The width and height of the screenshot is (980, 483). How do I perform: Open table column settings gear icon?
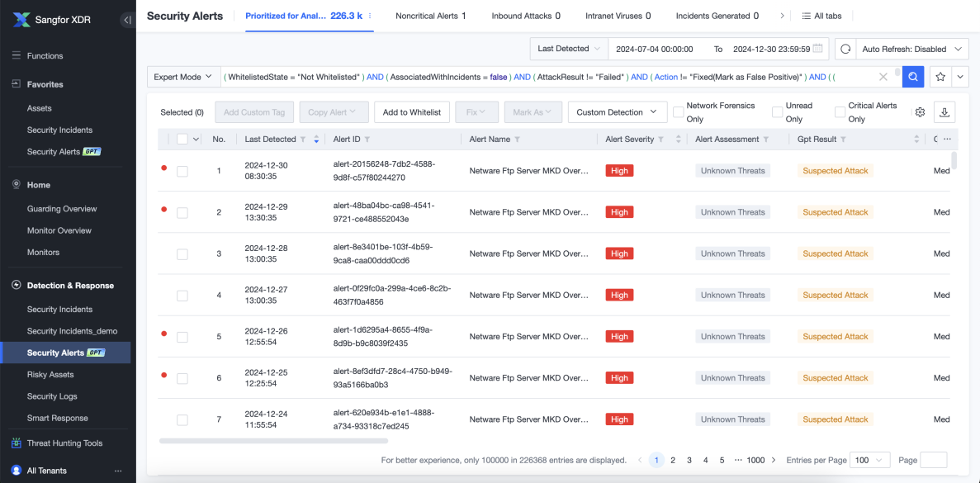tap(920, 112)
